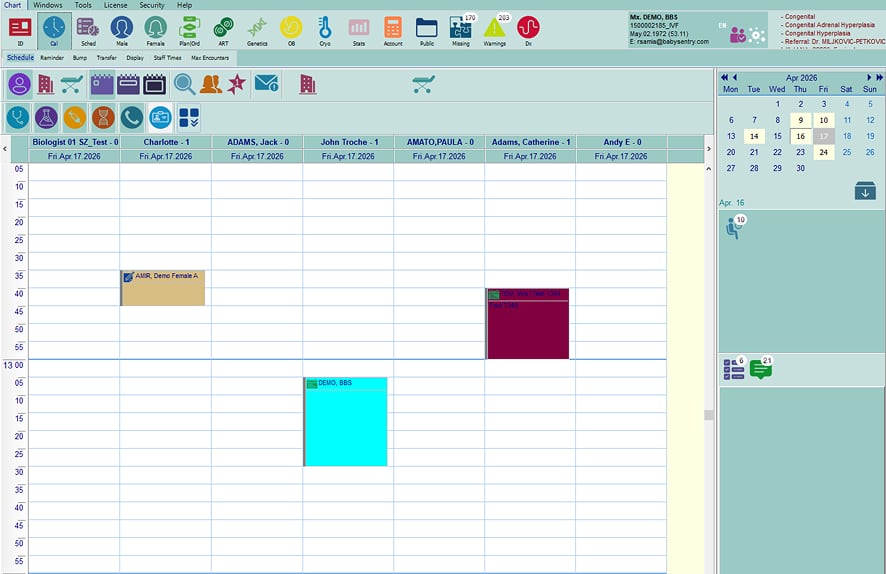Switch to the Max Encounters tab
This screenshot has width=886, height=574.
click(x=210, y=58)
